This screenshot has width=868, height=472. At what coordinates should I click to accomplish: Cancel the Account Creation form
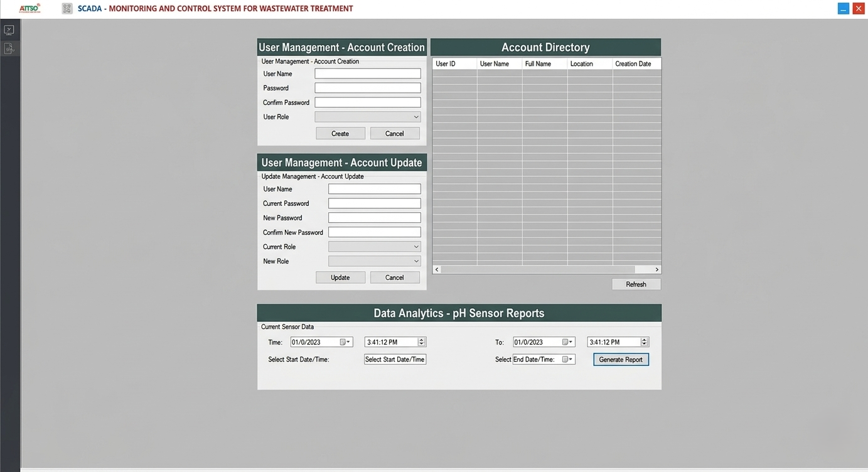pyautogui.click(x=395, y=134)
